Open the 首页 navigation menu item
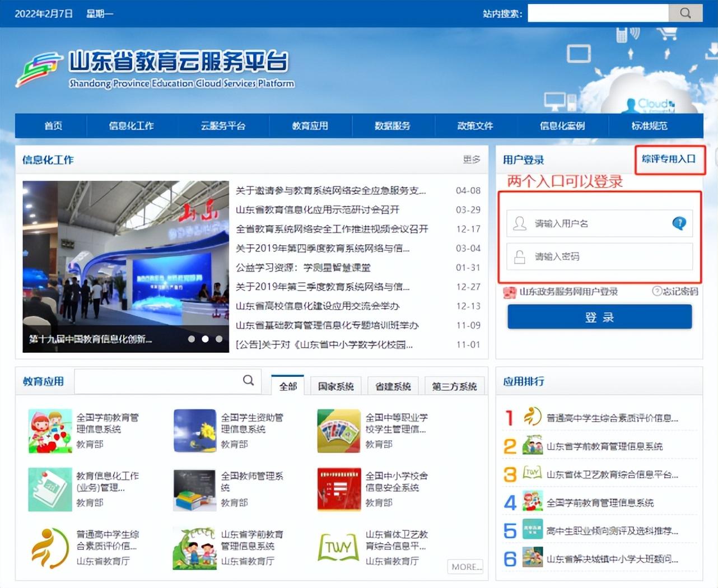Image resolution: width=718 pixels, height=588 pixels. [53, 126]
